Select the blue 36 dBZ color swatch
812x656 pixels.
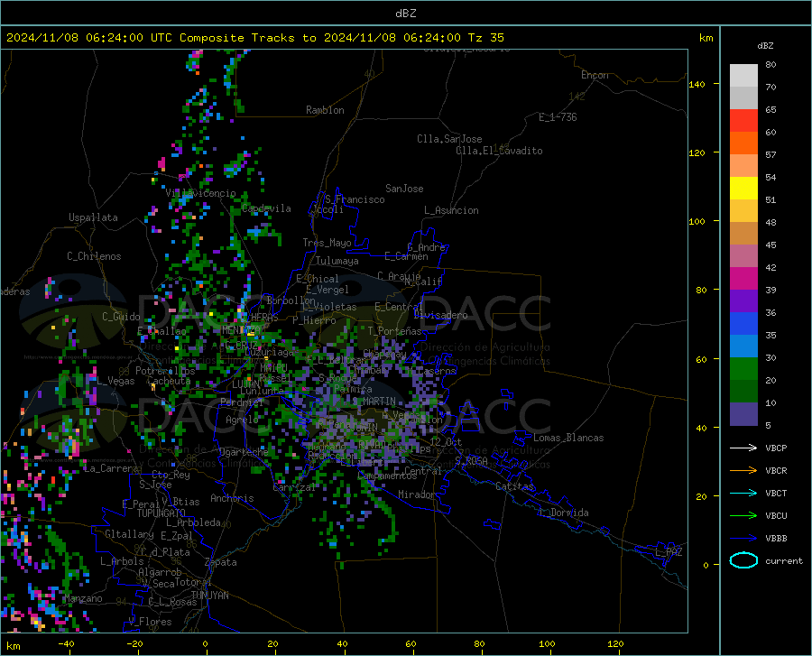743,324
